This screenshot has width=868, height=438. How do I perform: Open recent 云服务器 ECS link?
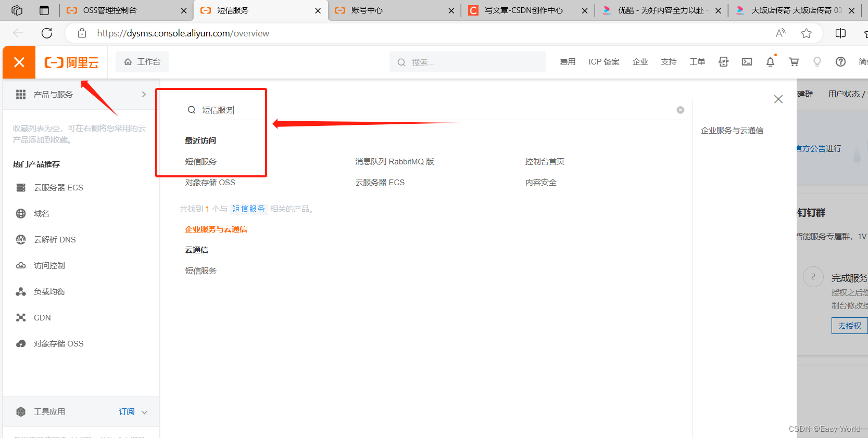coord(380,182)
